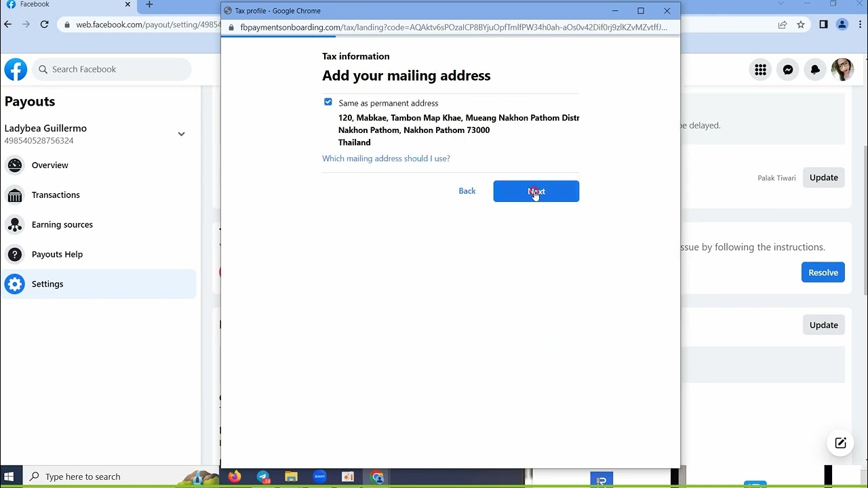Click the Resolve button
The height and width of the screenshot is (488, 868).
coord(823,272)
